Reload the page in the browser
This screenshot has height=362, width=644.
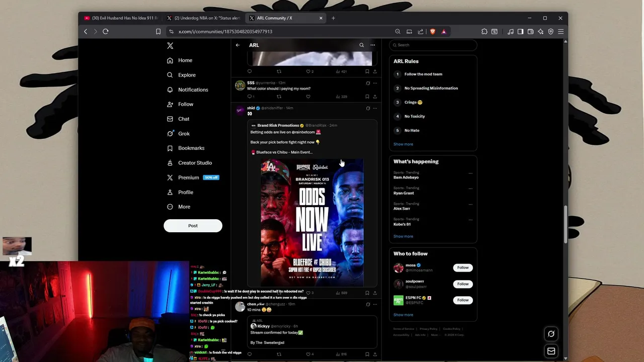click(x=106, y=32)
